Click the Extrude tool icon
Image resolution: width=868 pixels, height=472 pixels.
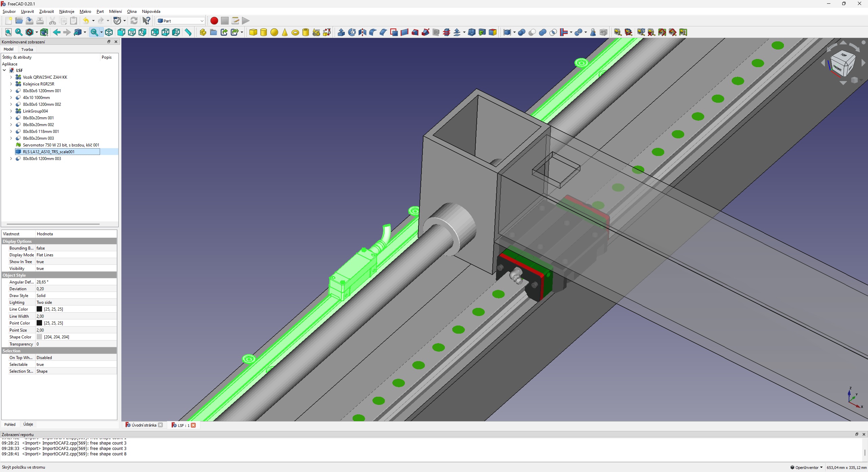(341, 32)
